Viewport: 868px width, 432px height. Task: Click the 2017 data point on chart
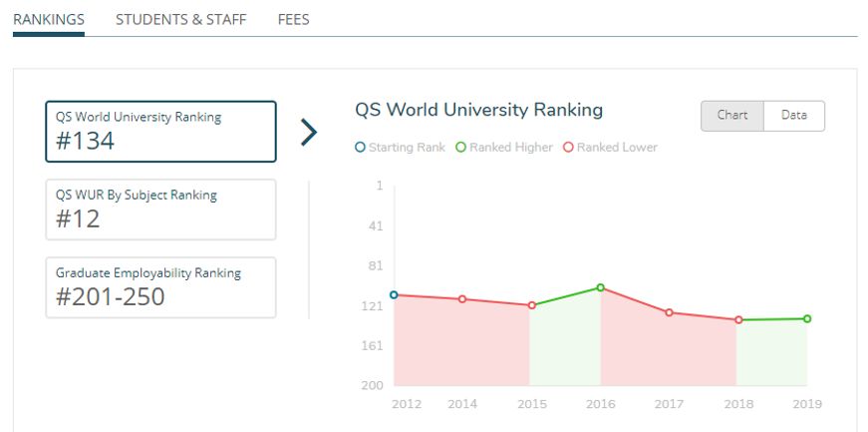pyautogui.click(x=670, y=312)
